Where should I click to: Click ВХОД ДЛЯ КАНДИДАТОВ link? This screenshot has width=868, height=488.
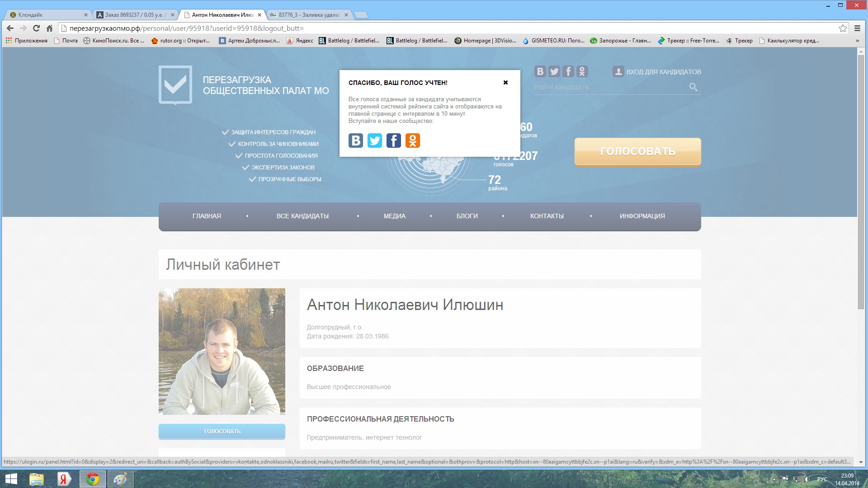click(663, 72)
